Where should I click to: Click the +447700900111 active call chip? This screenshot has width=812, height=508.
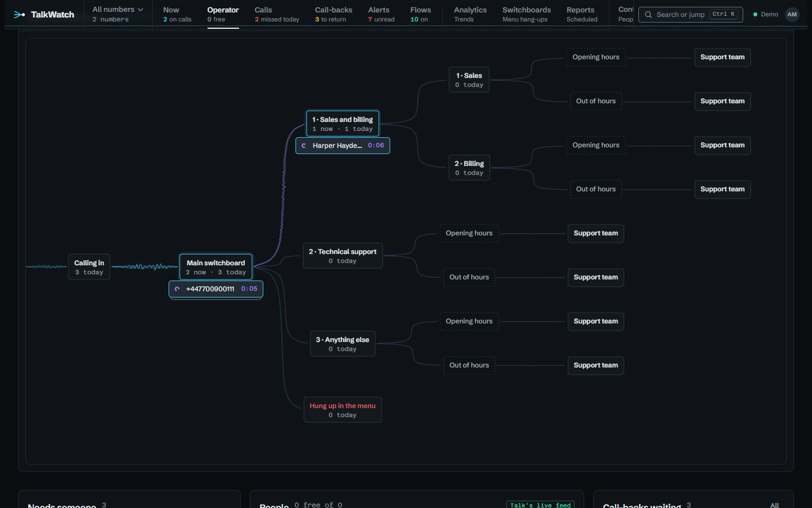[x=215, y=289]
